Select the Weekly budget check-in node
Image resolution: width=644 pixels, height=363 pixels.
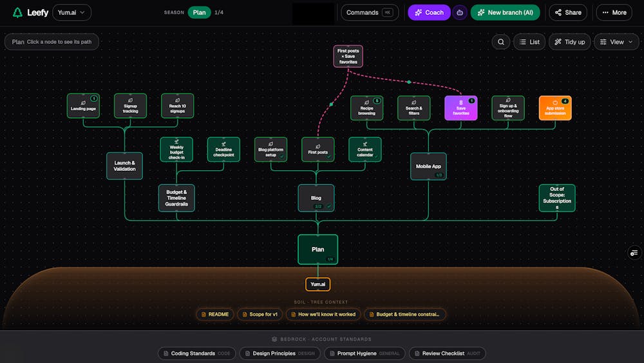(176, 150)
